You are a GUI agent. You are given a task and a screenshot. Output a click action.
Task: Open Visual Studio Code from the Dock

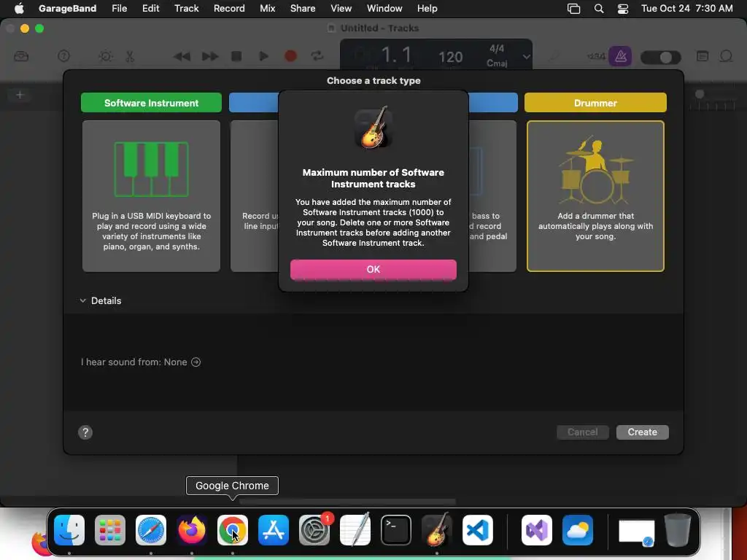pos(477,529)
